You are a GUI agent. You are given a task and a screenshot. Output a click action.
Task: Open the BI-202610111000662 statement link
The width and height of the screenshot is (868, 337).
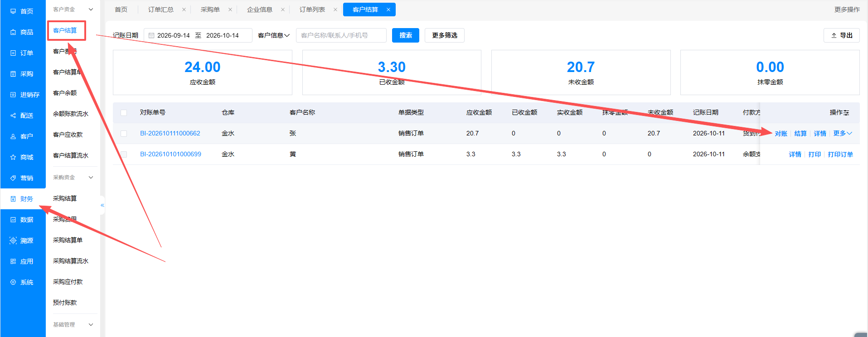click(170, 133)
